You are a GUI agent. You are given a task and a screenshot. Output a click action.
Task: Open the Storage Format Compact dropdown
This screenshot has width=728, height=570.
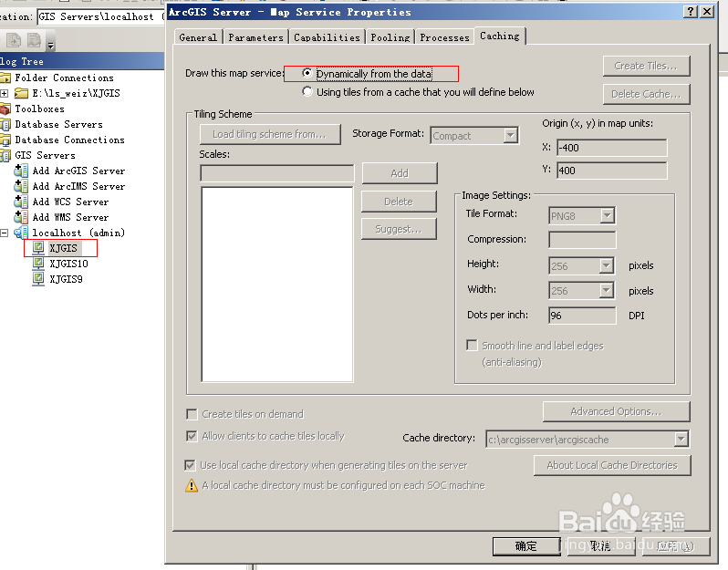(x=511, y=136)
